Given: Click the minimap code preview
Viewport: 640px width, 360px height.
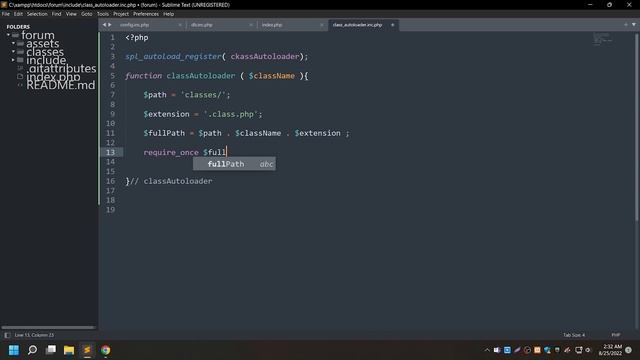Looking at the screenshot, I should (602, 39).
